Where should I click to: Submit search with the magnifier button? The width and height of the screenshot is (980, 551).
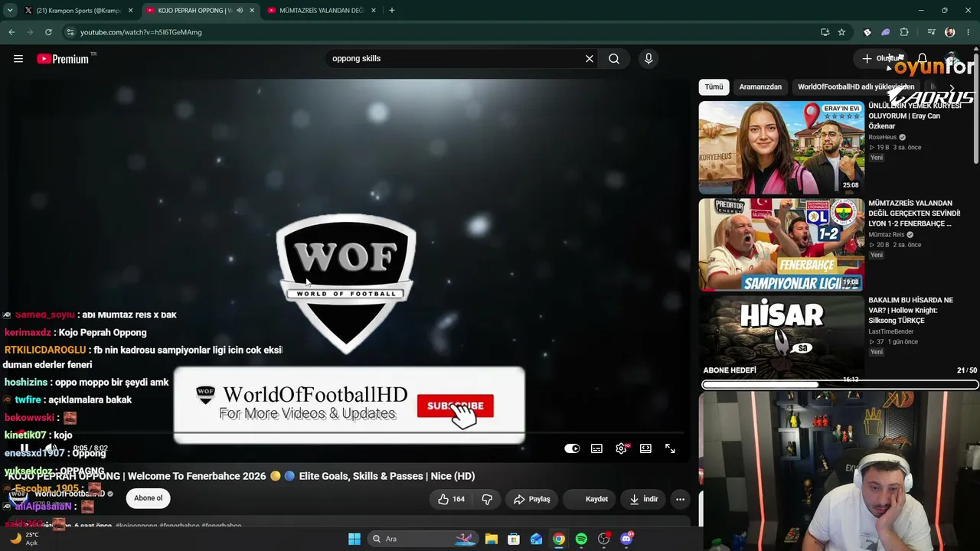pos(614,59)
